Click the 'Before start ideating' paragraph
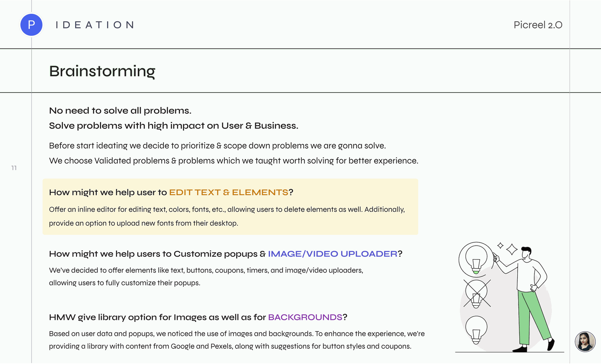 pos(234,153)
